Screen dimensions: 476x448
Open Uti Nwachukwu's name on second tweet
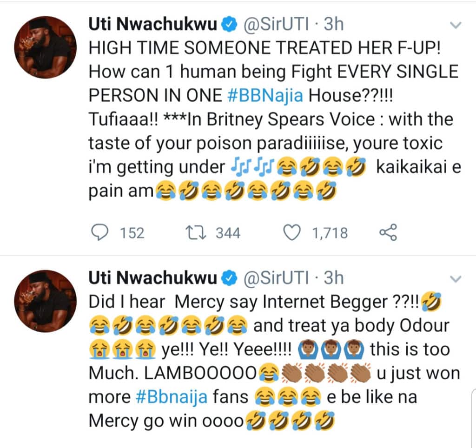153,278
